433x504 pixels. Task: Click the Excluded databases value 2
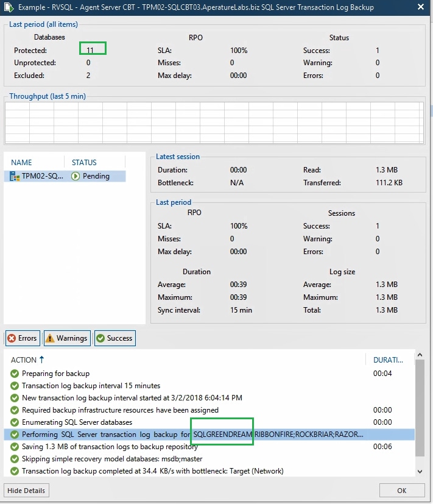(88, 76)
